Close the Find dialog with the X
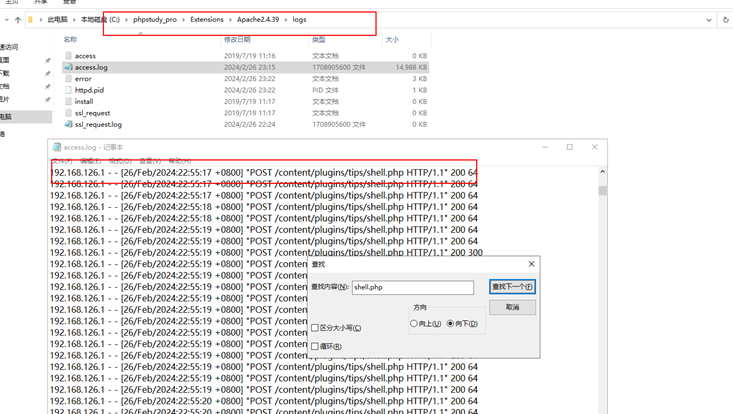This screenshot has height=414, width=733. coord(532,264)
